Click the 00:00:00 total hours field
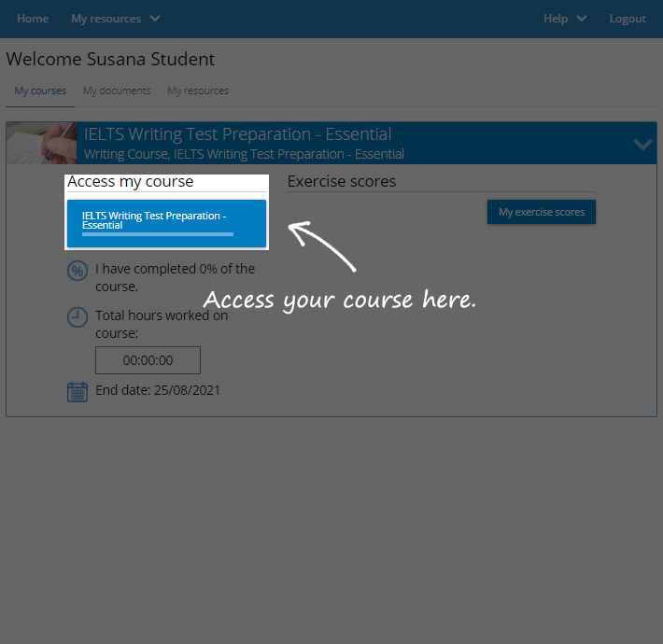 (x=148, y=360)
